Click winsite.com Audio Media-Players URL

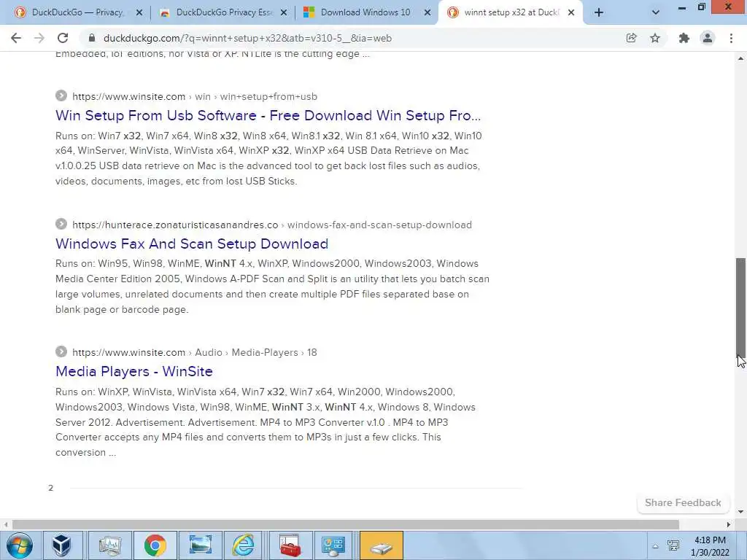194,352
